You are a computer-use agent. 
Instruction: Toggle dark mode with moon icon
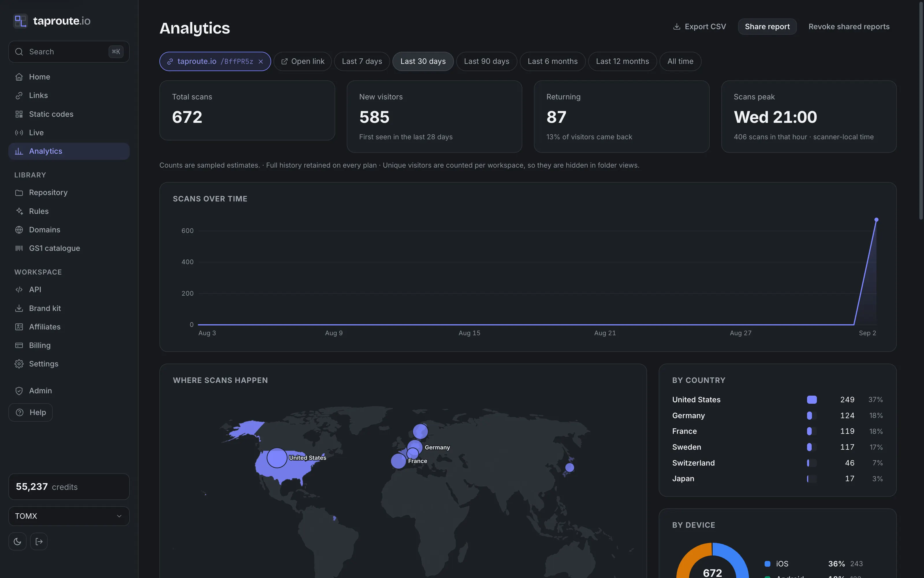[x=18, y=541]
